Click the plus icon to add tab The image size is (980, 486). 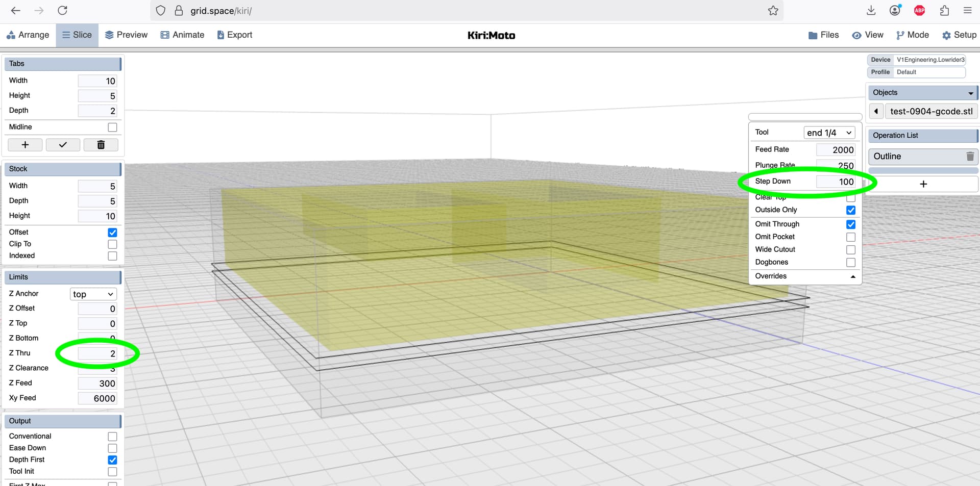point(25,145)
